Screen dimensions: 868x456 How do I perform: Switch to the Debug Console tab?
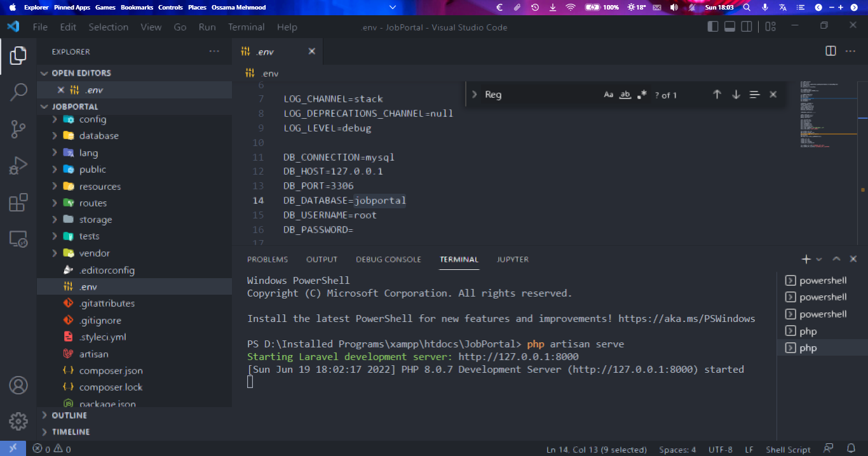(x=388, y=259)
